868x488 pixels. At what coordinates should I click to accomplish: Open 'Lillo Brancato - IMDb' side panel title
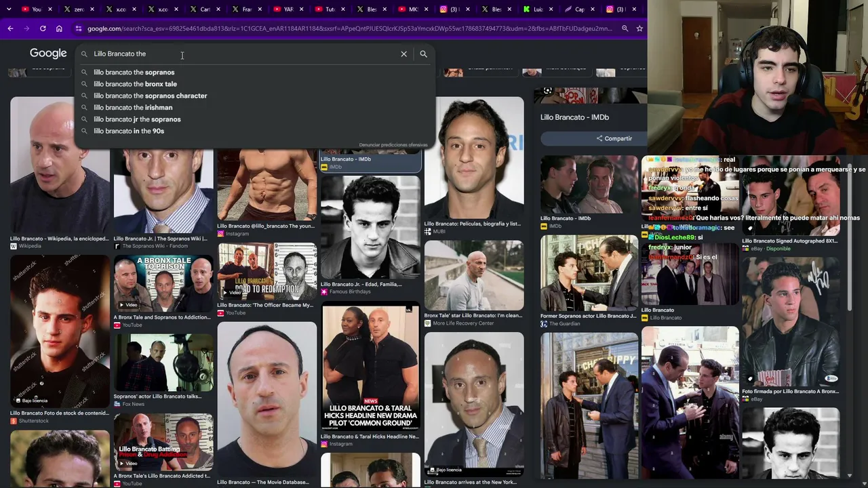(574, 117)
